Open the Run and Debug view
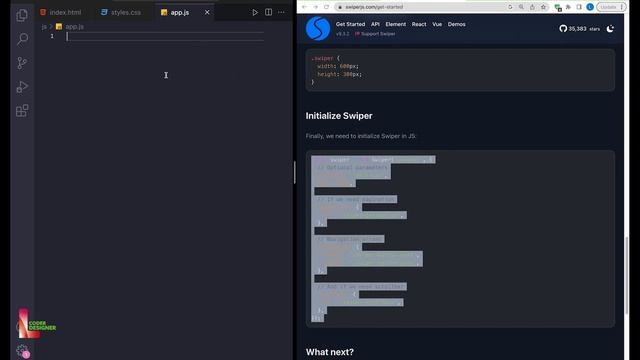Image resolution: width=640 pixels, height=360 pixels. 22,87
